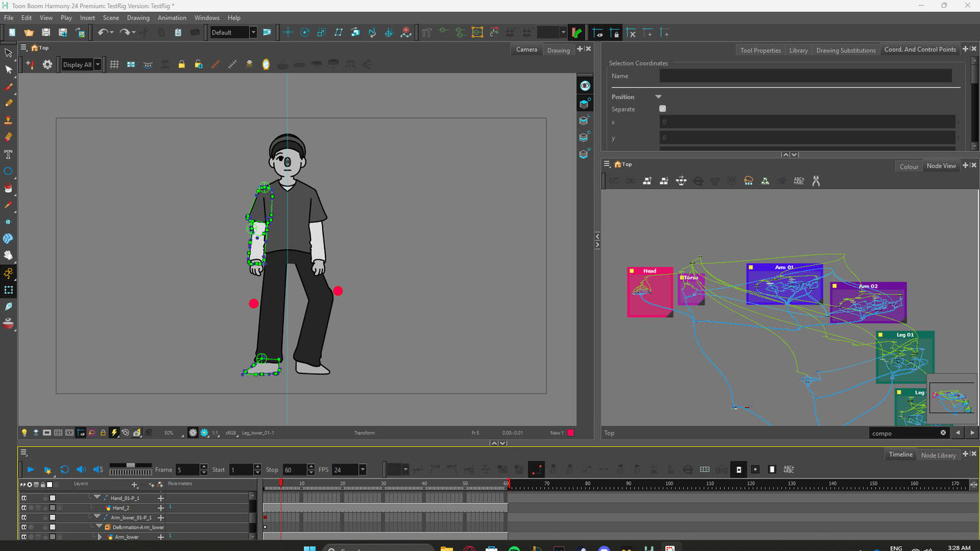Toggle visibility of Hand_01-P_1 layer
This screenshot has width=980, height=551.
[24, 498]
